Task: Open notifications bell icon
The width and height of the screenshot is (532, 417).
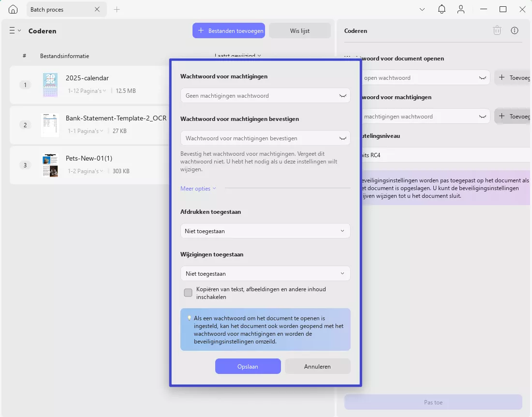Action: click(442, 9)
